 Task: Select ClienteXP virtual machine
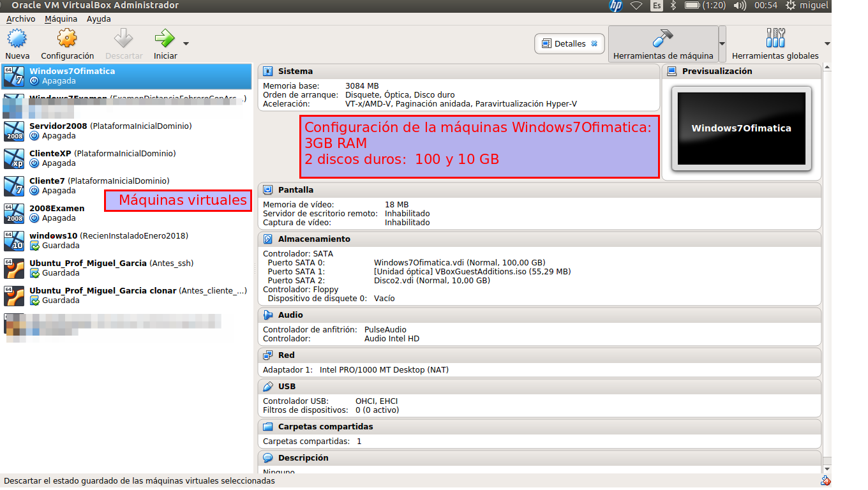[x=126, y=158]
